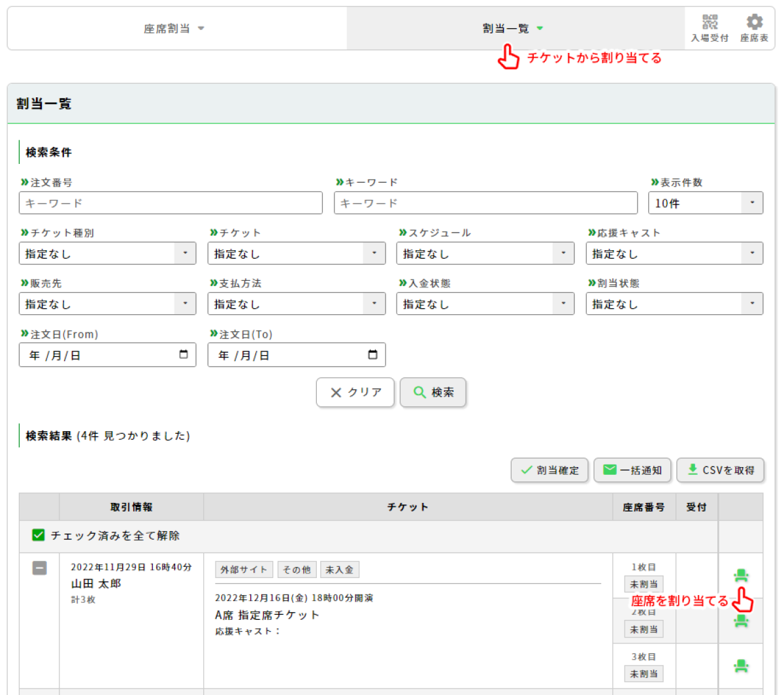Click the 割当確定 button

coord(549,470)
